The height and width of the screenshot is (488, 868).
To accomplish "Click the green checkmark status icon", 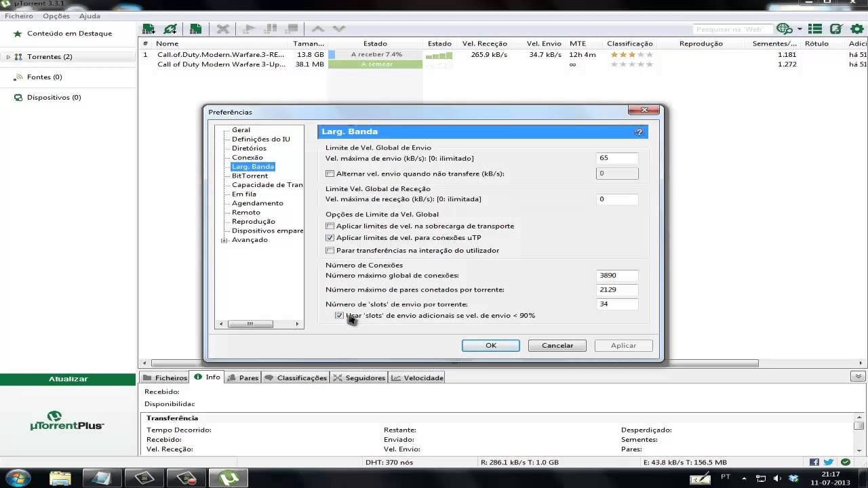I will pyautogui.click(x=845, y=462).
